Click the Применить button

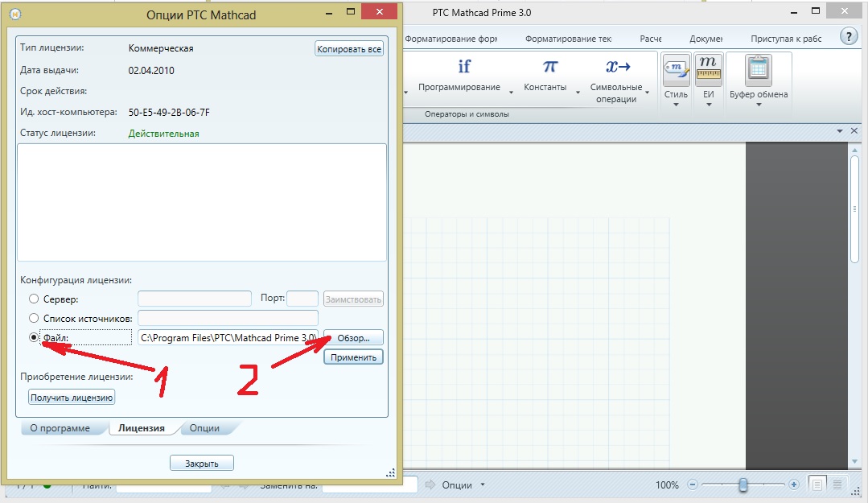tap(353, 357)
